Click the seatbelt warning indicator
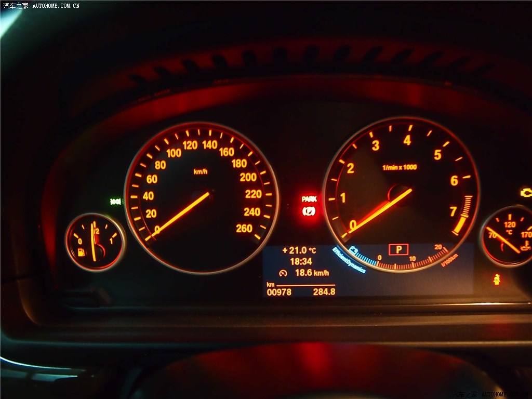The width and height of the screenshot is (532, 399). 497,280
